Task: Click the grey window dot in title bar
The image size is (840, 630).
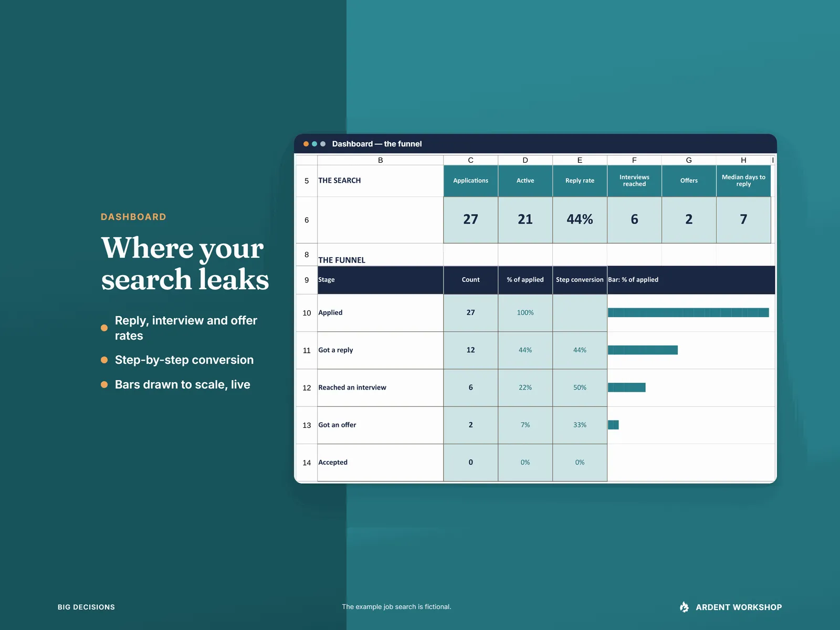Action: click(323, 144)
